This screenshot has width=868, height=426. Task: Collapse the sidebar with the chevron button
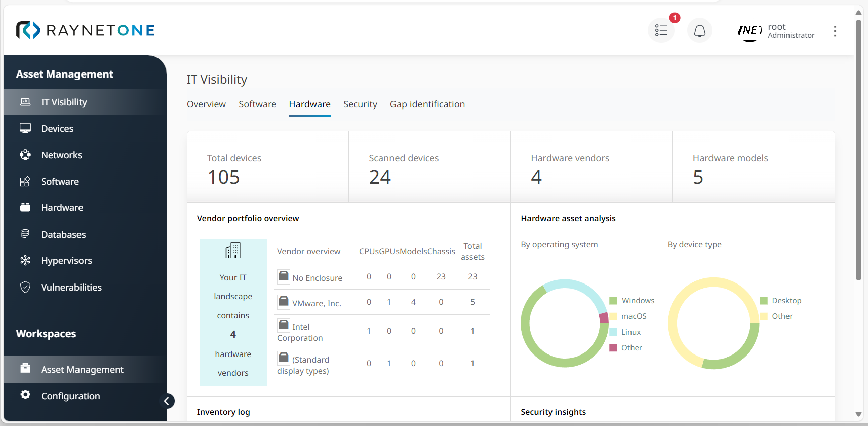point(167,401)
